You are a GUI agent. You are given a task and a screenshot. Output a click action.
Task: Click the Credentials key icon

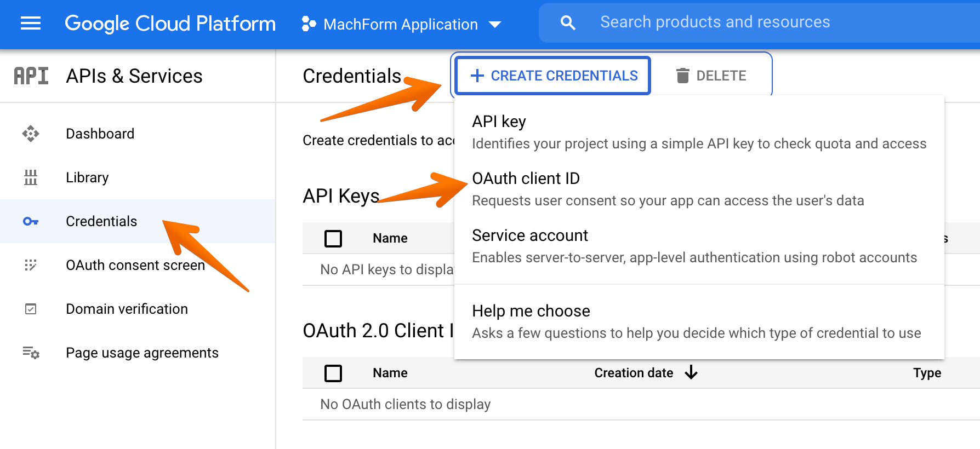31,221
